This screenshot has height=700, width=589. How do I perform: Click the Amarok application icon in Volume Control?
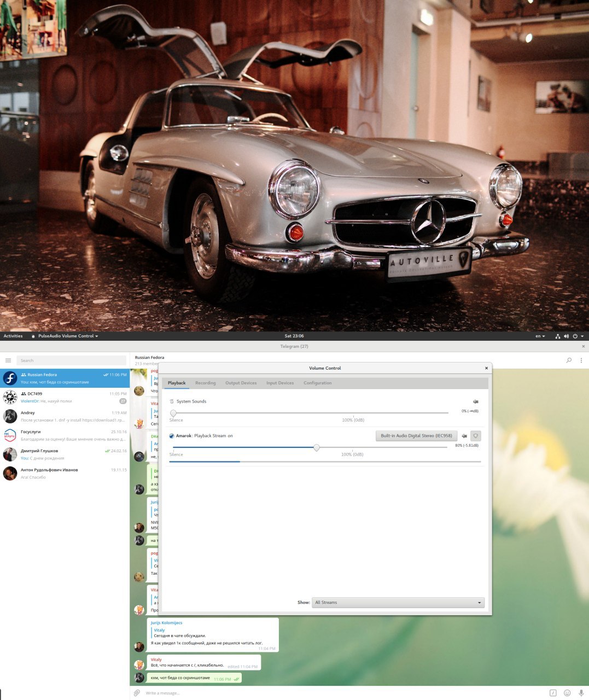coord(172,436)
